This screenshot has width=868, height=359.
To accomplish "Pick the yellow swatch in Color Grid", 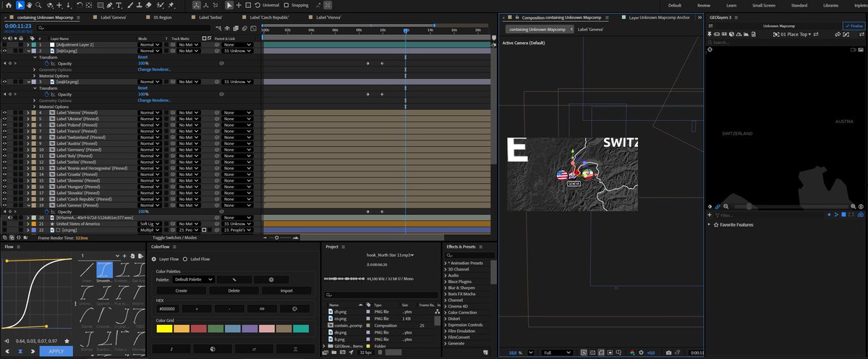I will click(x=163, y=329).
